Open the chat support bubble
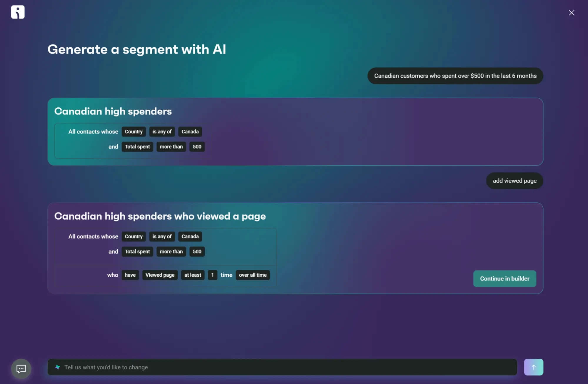Screen dimensions: 588x384 [21, 368]
